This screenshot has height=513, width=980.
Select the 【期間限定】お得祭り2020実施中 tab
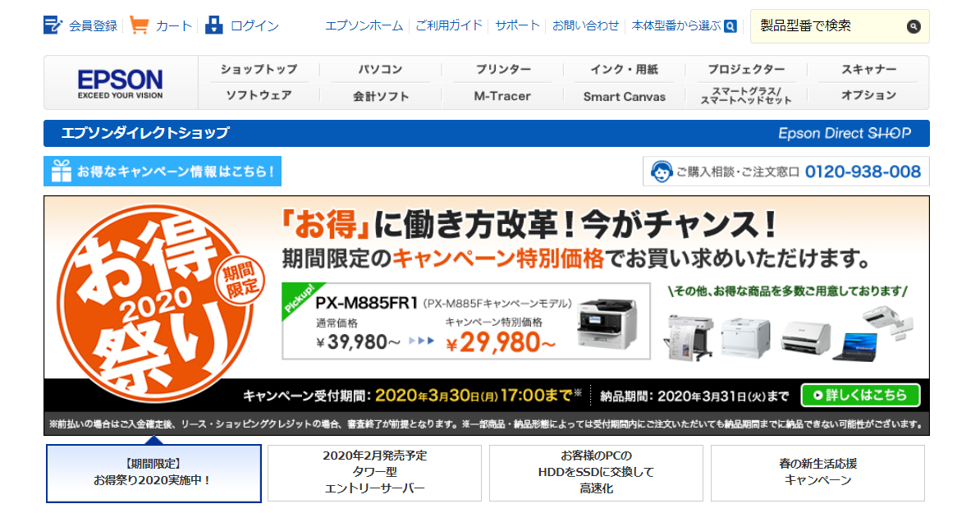[x=153, y=473]
